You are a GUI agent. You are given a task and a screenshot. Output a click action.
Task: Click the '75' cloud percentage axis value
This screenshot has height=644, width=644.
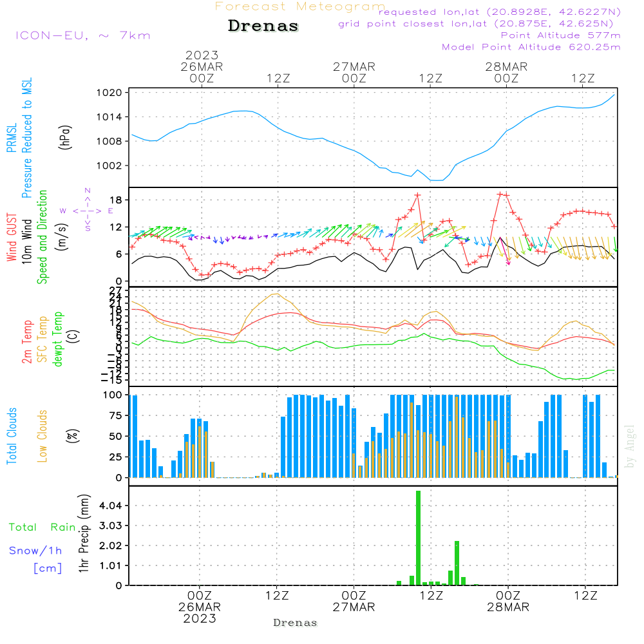click(x=116, y=415)
